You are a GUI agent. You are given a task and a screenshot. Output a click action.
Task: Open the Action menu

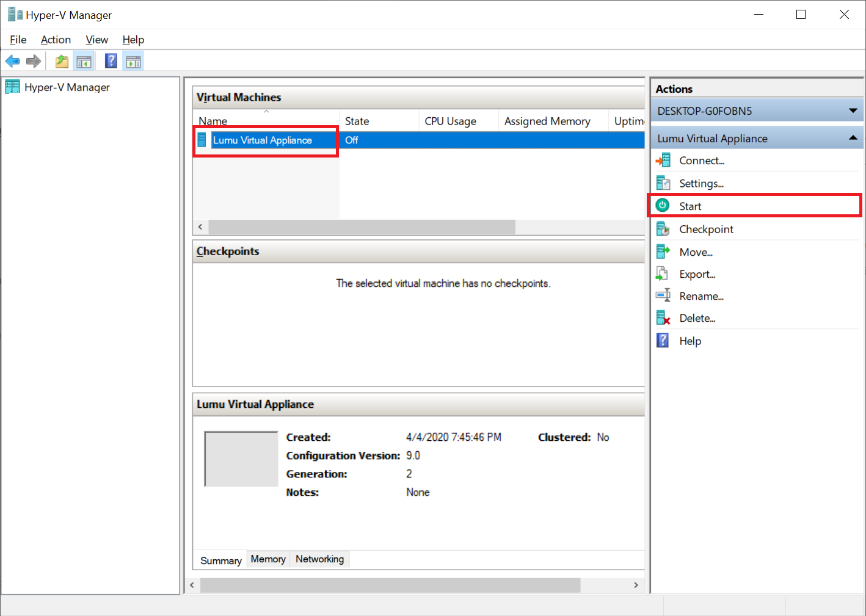point(56,40)
